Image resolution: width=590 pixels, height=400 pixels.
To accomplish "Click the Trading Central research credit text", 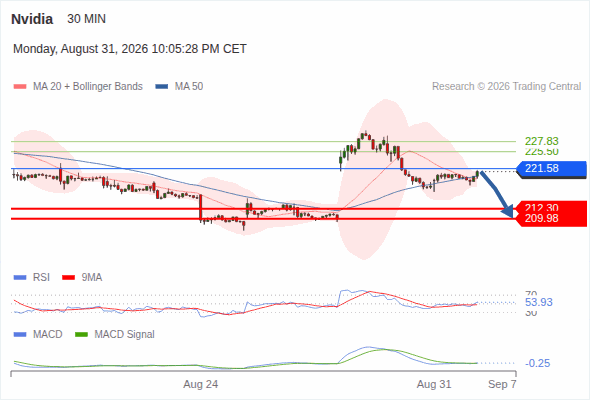I will tap(506, 87).
